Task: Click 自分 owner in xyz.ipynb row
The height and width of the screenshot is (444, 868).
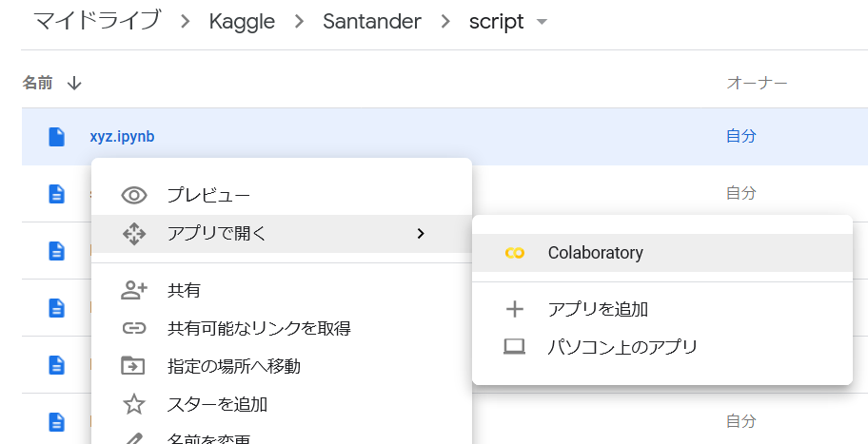Action: point(741,136)
